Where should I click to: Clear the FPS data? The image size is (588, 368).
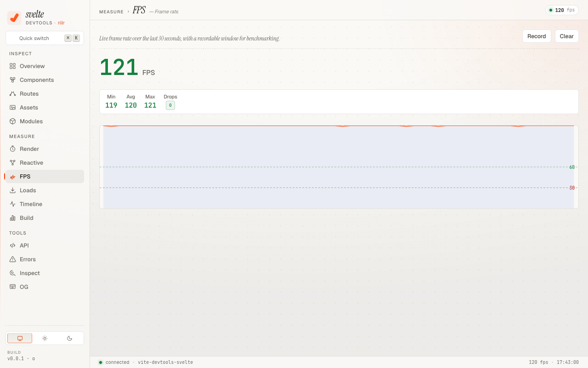[x=566, y=36]
